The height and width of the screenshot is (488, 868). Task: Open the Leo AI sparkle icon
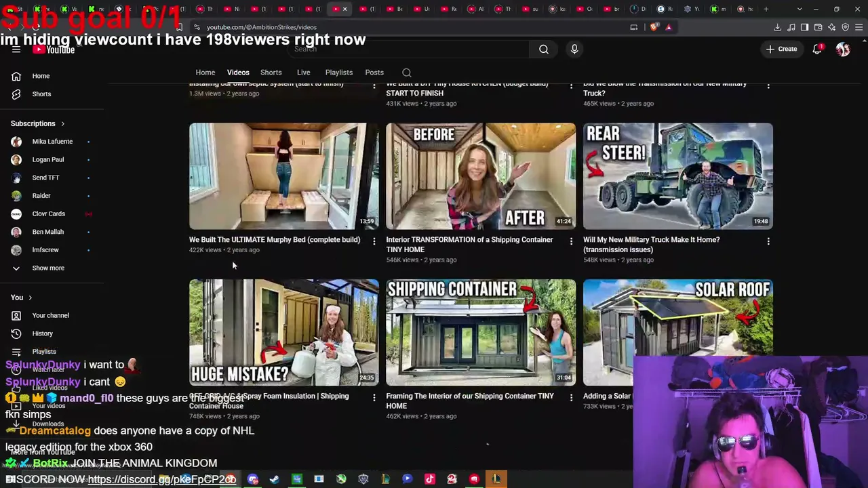click(x=831, y=27)
